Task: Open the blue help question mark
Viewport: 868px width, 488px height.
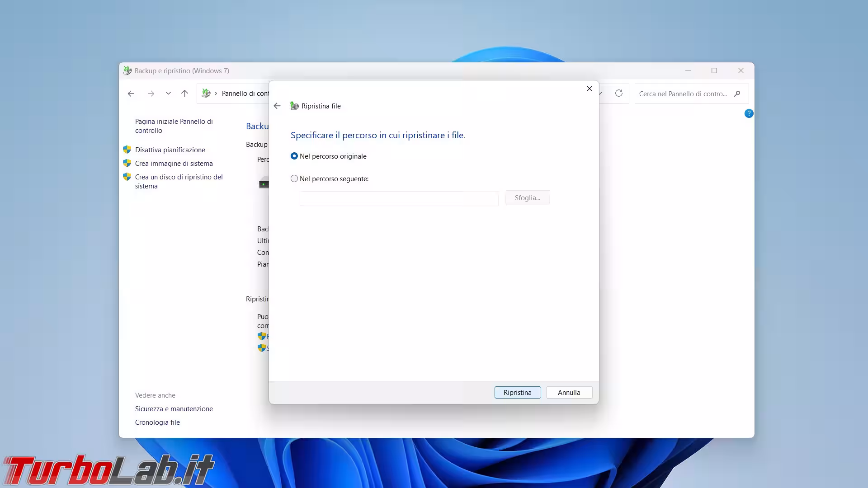Action: (x=749, y=113)
